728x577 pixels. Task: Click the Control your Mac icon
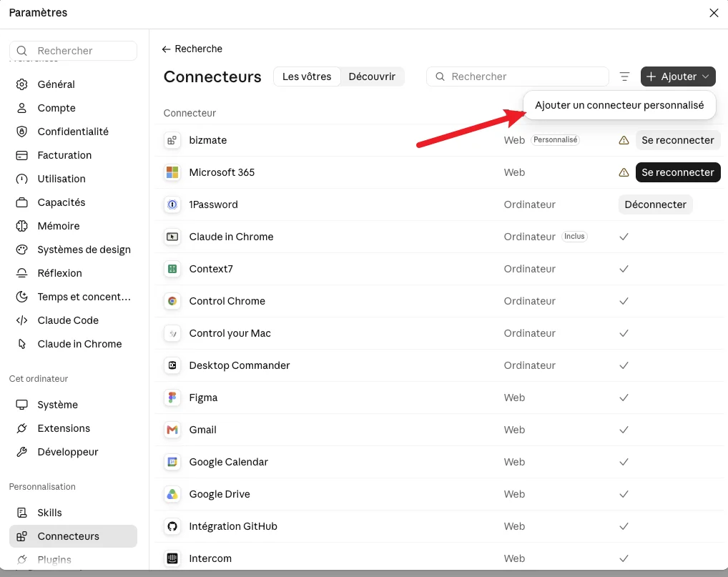click(172, 333)
